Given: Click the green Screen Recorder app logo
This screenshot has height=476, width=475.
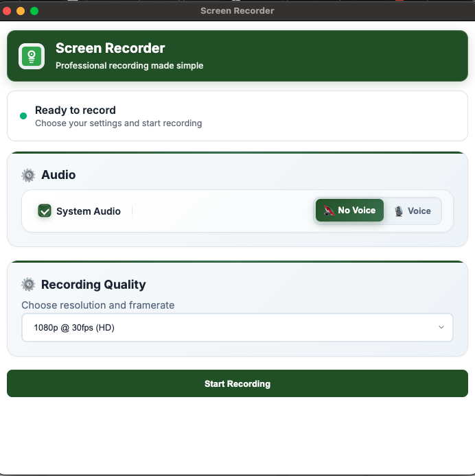Looking at the screenshot, I should coord(32,56).
